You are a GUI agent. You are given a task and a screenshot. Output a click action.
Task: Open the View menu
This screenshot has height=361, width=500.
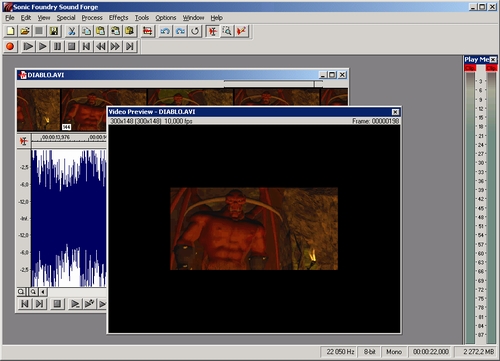pos(44,18)
